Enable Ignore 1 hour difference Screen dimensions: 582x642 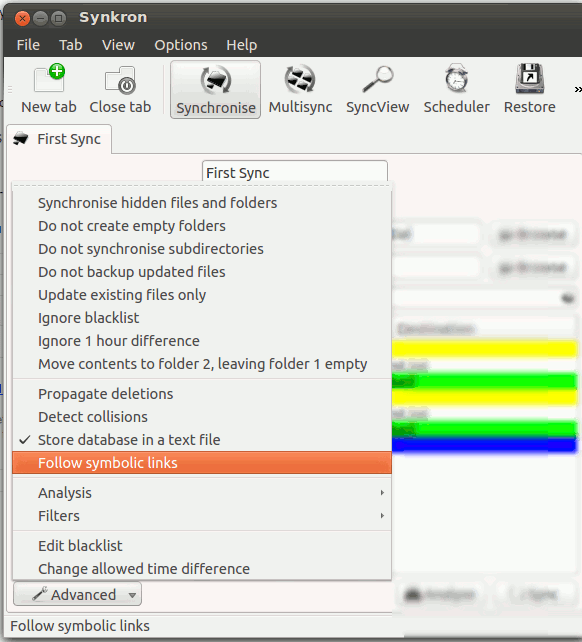click(x=202, y=340)
